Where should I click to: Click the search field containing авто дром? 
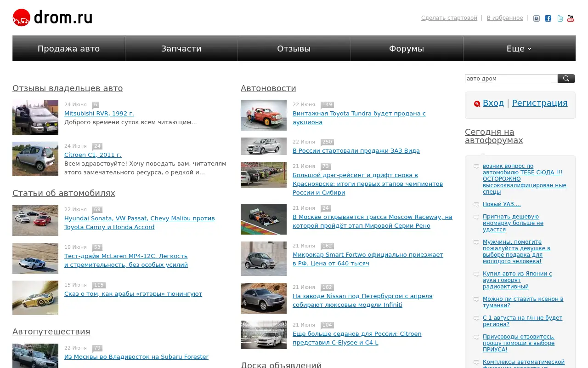[x=511, y=79]
